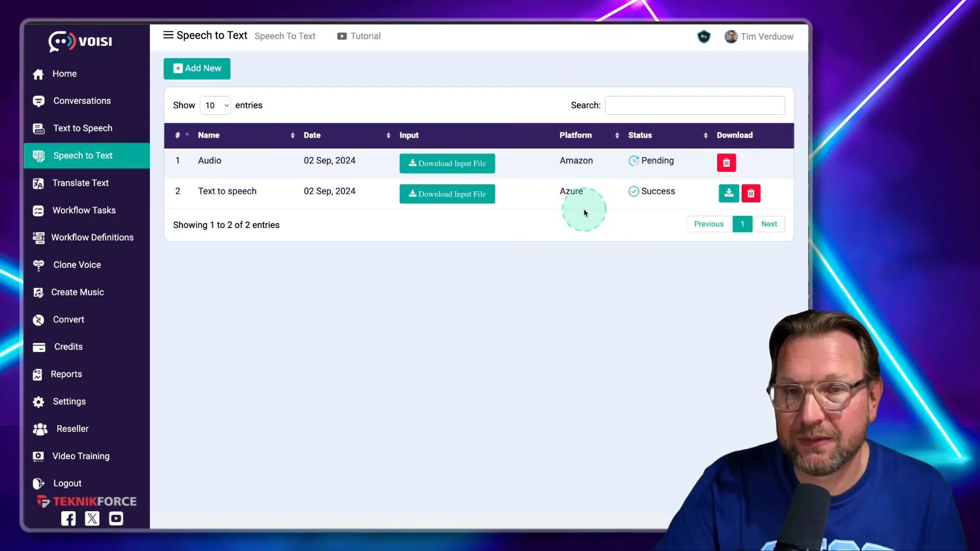
Task: Click the Logout sidebar option
Action: pos(67,483)
